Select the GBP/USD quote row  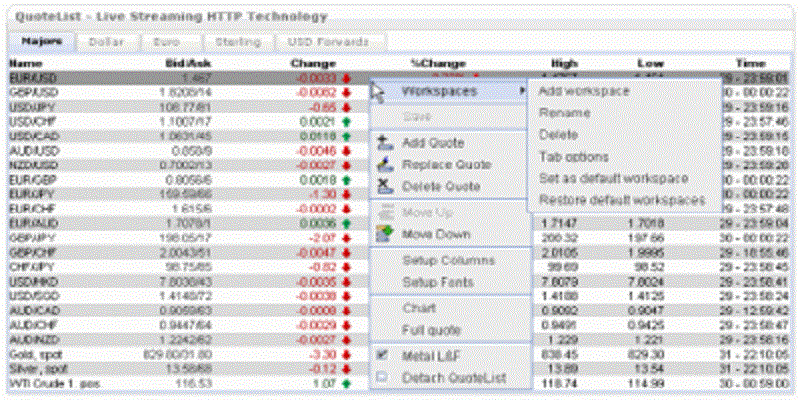pos(100,91)
